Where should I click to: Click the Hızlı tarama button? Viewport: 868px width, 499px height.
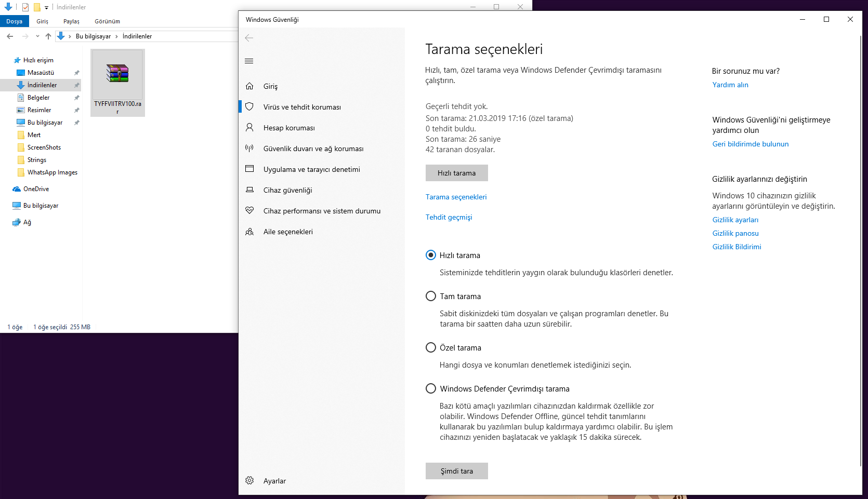tap(457, 173)
